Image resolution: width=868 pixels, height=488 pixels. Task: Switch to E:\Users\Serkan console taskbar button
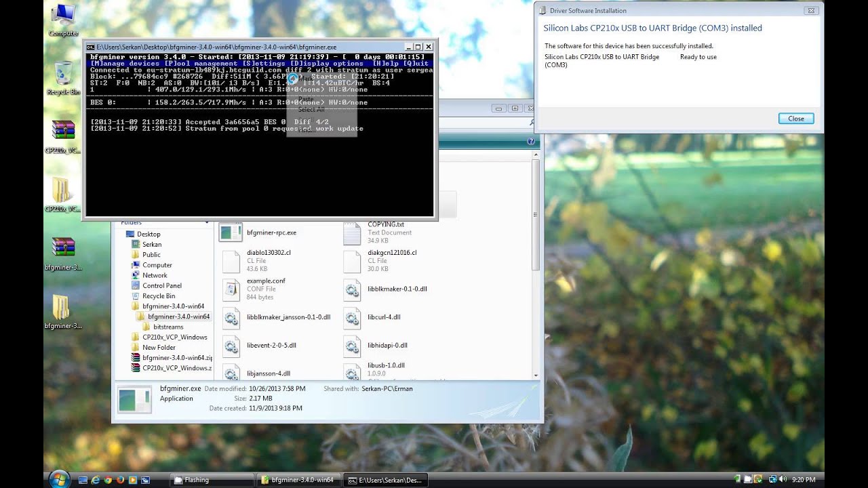pyautogui.click(x=385, y=480)
